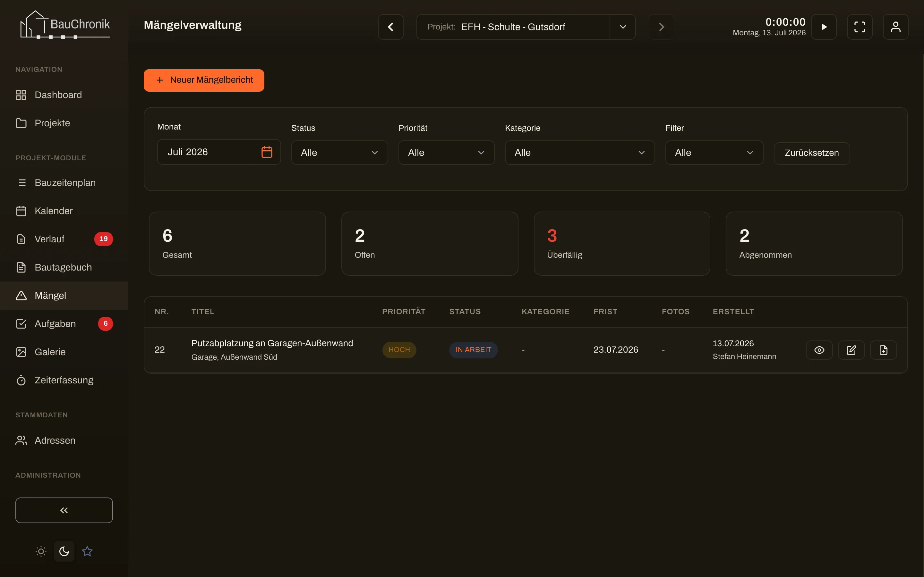This screenshot has height=577, width=924.
Task: Switch to light theme sun icon
Action: point(41,551)
